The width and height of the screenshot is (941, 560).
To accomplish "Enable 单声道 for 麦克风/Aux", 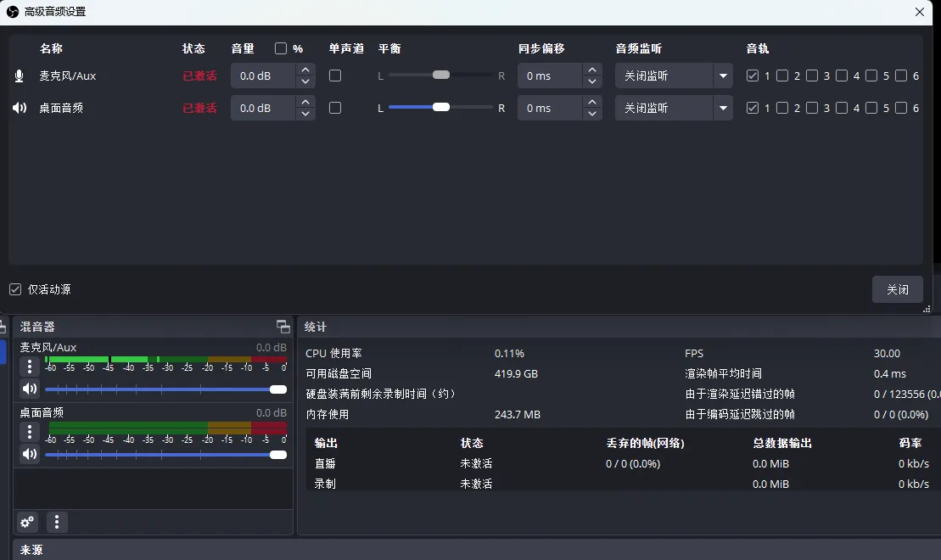I will [335, 76].
